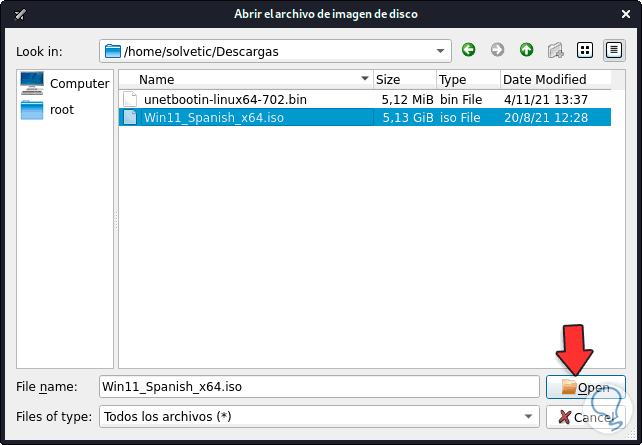
Task: Click the Win11_Spanish_x64.iso file icon
Action: point(130,117)
